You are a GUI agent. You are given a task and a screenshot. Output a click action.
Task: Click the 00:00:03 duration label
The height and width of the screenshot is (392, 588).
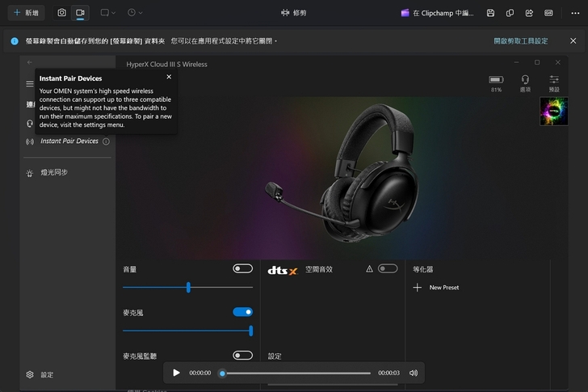(388, 373)
